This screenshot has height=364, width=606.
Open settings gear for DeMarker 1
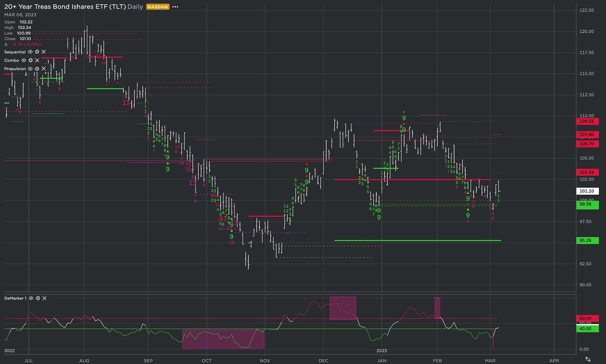pos(38,298)
